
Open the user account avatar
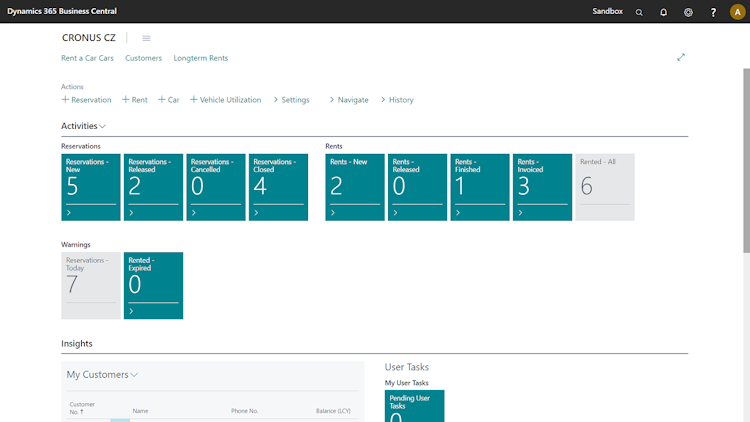(738, 12)
